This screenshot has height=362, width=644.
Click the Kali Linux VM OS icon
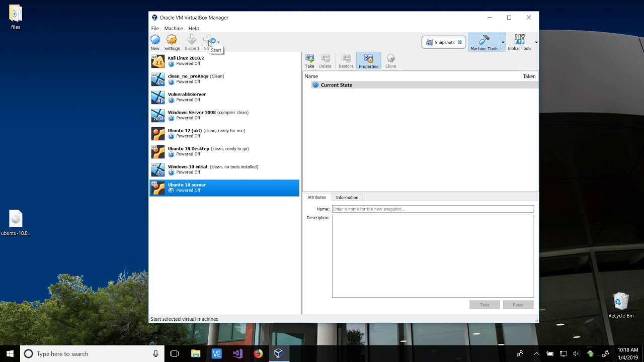click(158, 61)
